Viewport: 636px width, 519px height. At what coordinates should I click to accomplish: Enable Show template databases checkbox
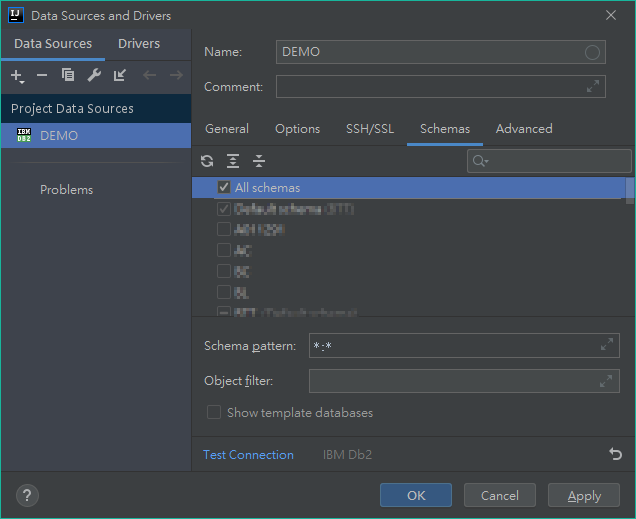point(214,413)
